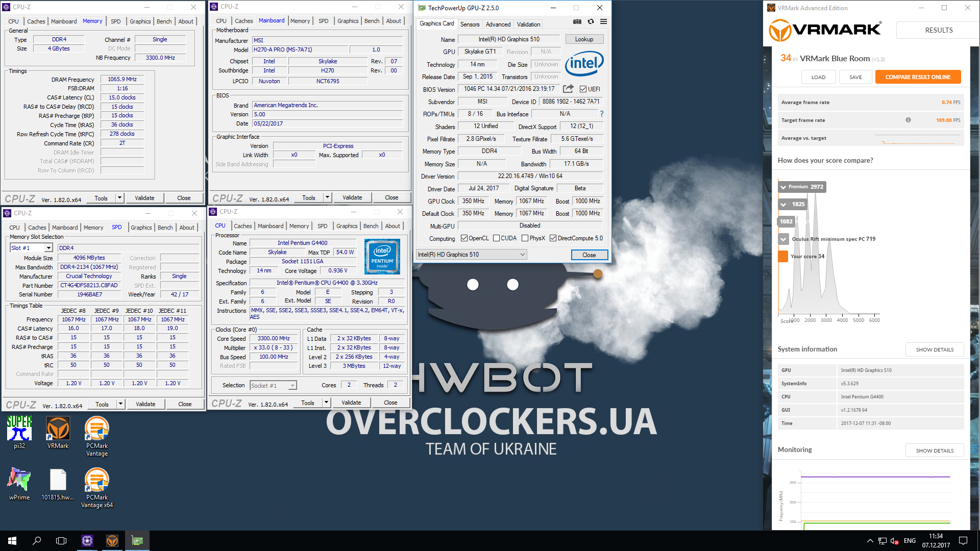Open the wPrime desktop shortcut
Screen dimensions: 980x551
19,484
